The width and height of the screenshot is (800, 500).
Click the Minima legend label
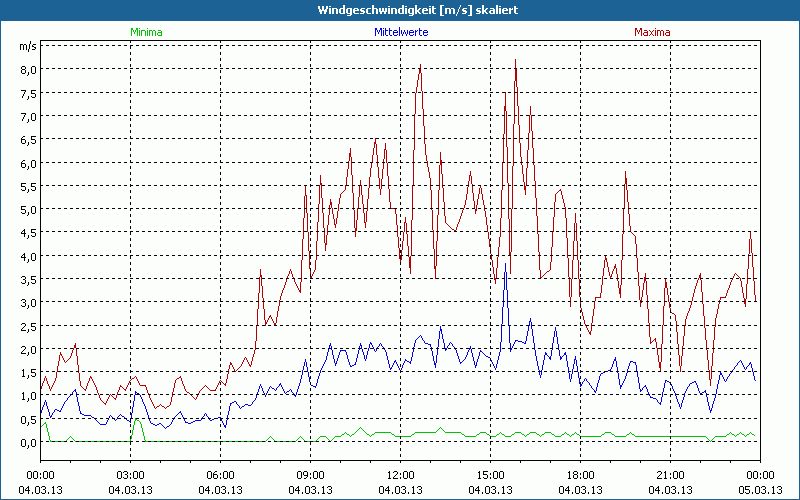pyautogui.click(x=146, y=32)
